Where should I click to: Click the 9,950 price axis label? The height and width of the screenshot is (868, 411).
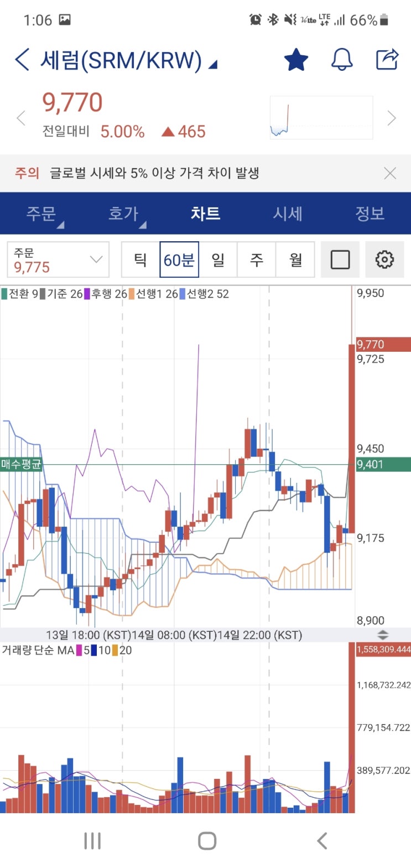pos(370,293)
